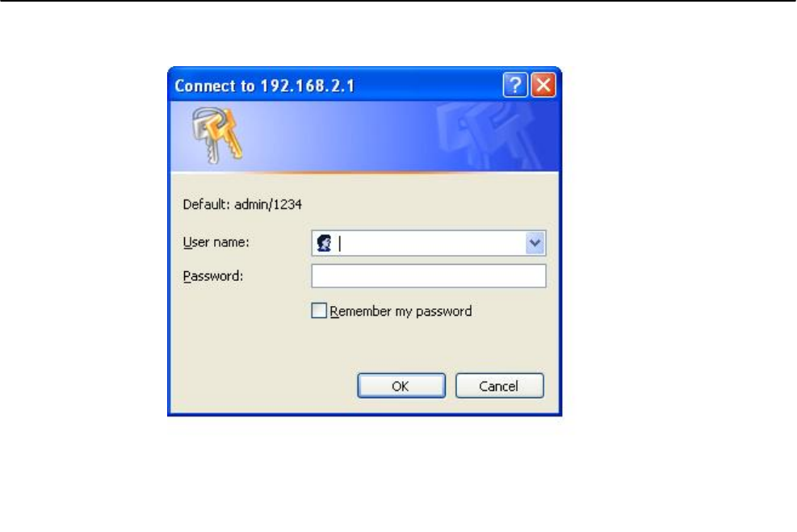
Task: Focus the User name text field
Action: click(x=430, y=243)
